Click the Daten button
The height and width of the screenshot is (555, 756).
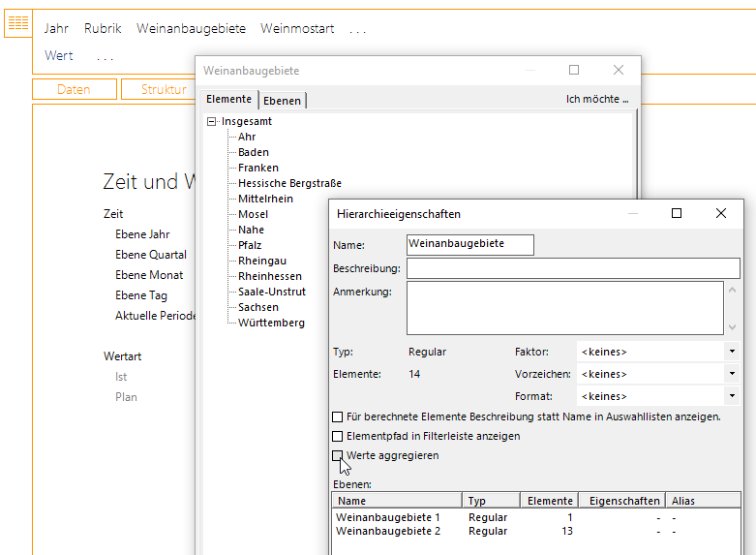click(74, 89)
